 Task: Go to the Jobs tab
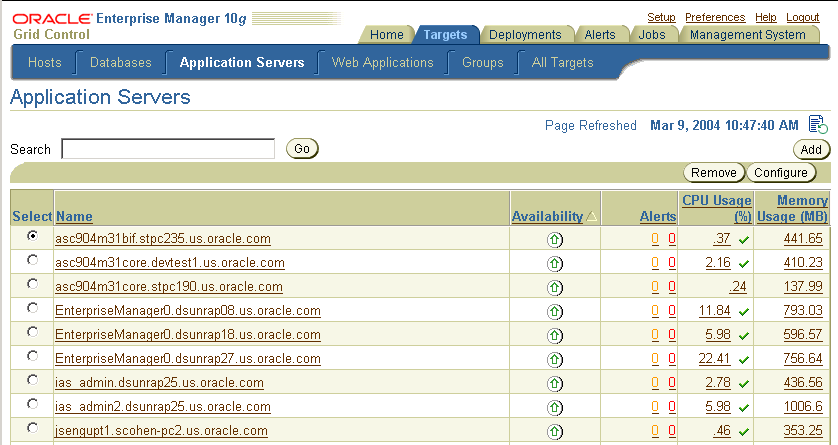(652, 35)
